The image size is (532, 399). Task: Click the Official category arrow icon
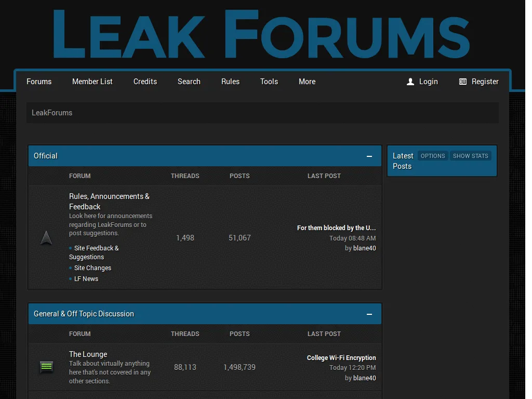click(x=46, y=237)
